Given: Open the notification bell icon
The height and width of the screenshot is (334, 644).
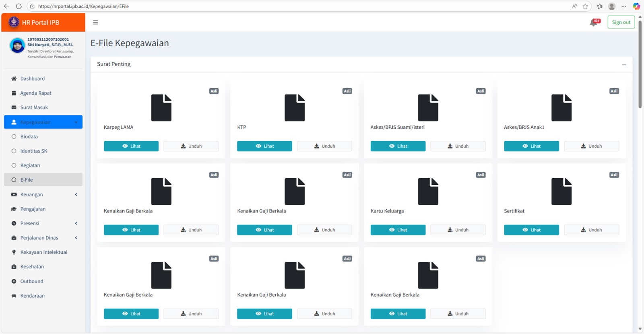Looking at the screenshot, I should [593, 23].
